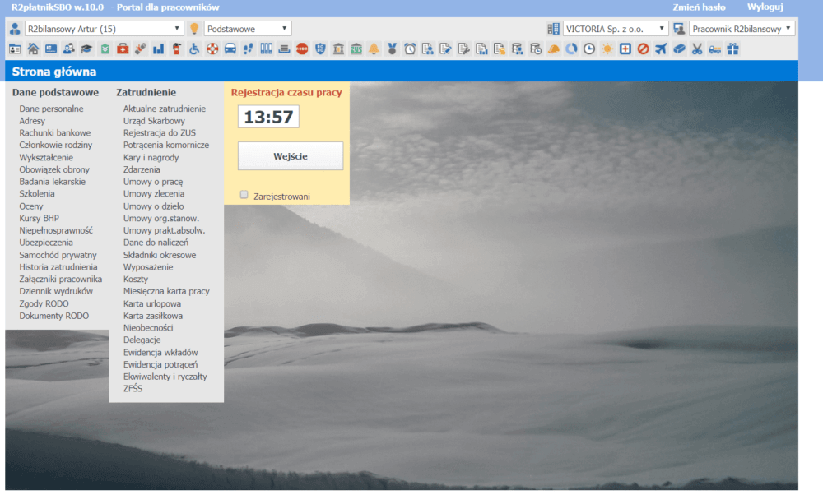Screen dimensions: 823x504
Task: Open the gift box icon
Action: 732,49
